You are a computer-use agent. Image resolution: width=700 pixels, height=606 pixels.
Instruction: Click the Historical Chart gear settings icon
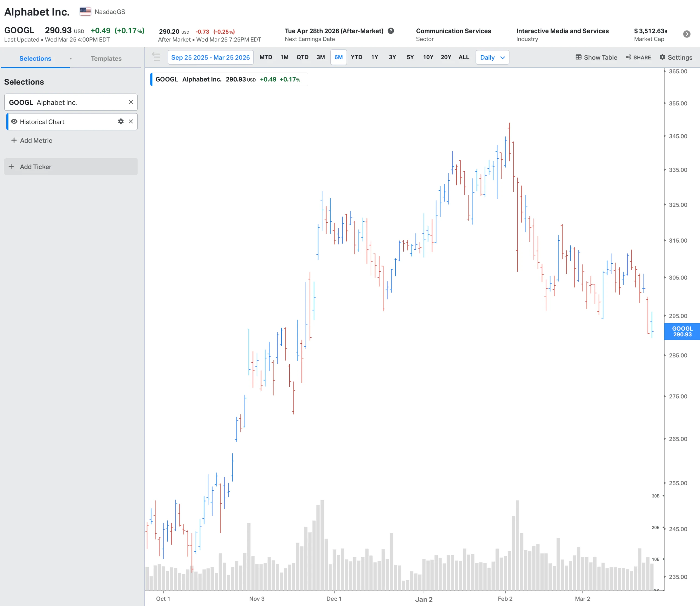tap(121, 121)
